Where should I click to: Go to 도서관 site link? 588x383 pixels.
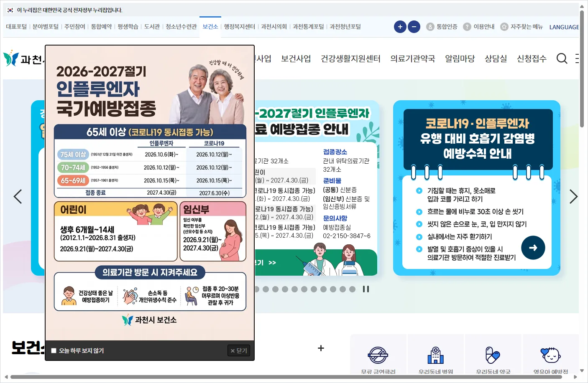(152, 27)
